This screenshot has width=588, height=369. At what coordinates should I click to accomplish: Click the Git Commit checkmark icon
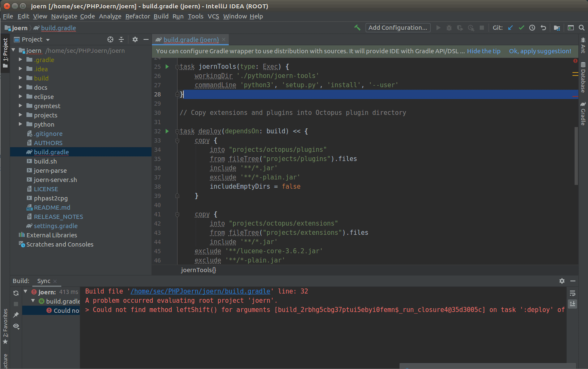tap(521, 28)
